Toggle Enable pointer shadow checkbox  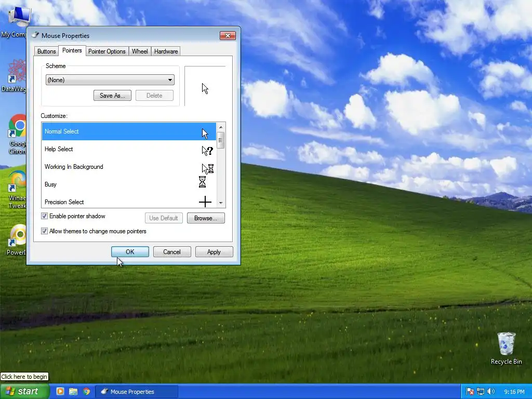[45, 216]
